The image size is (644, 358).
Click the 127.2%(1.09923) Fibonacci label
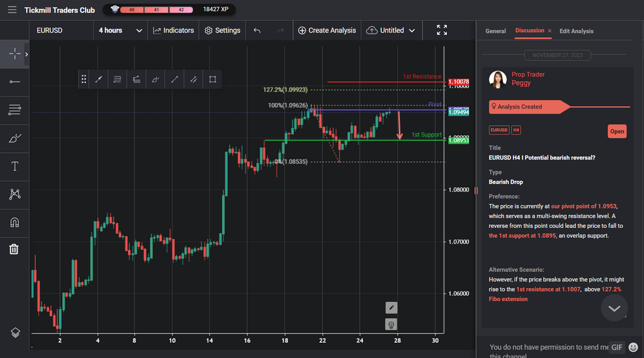pos(285,89)
